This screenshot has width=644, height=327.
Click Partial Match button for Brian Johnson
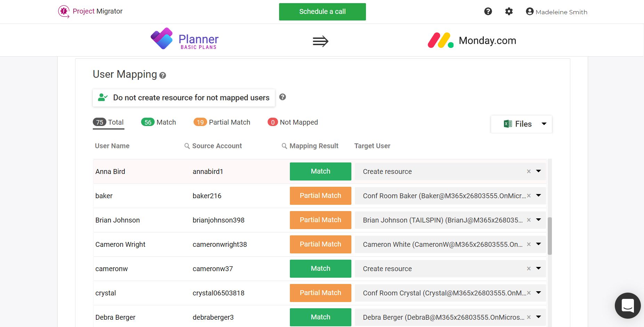point(320,220)
